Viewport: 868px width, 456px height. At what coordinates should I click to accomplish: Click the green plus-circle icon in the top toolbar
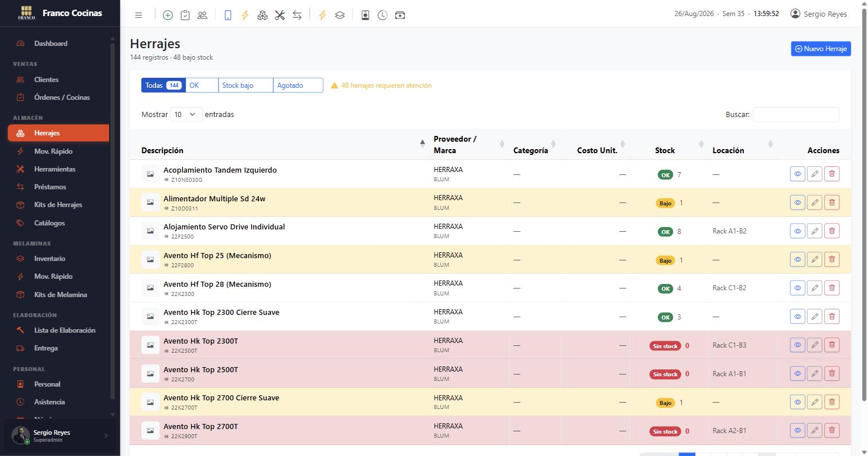pos(168,15)
